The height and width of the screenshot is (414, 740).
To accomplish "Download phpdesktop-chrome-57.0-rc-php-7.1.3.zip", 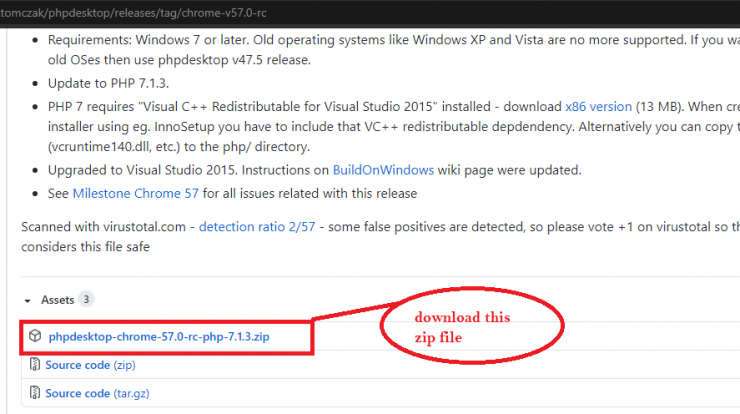I will pyautogui.click(x=159, y=337).
